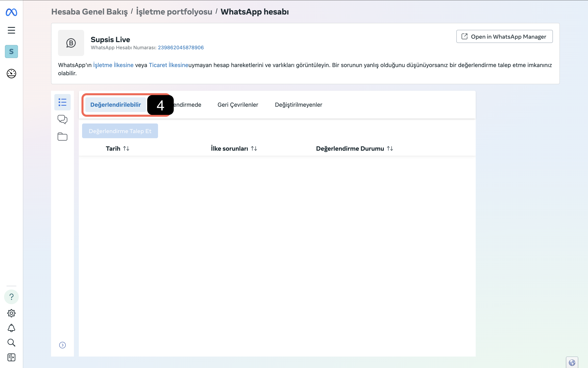Open the dashboard gauge icon
The width and height of the screenshot is (588, 368).
click(11, 74)
